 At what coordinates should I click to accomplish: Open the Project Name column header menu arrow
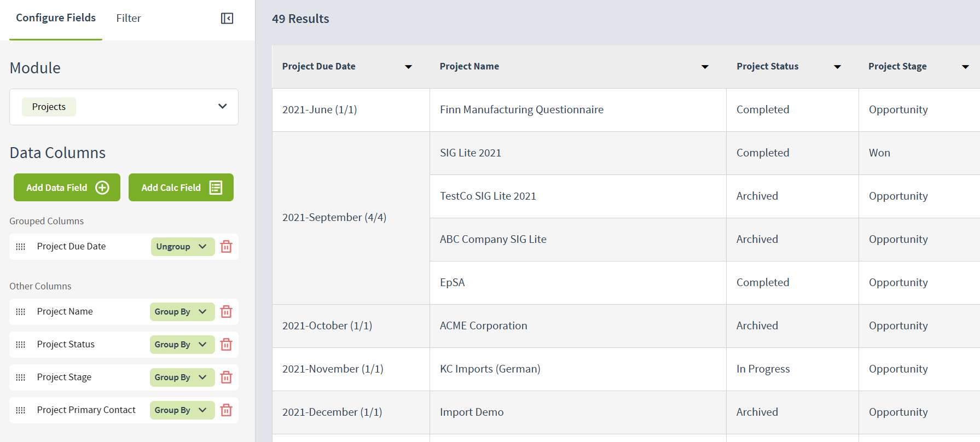[x=705, y=67]
